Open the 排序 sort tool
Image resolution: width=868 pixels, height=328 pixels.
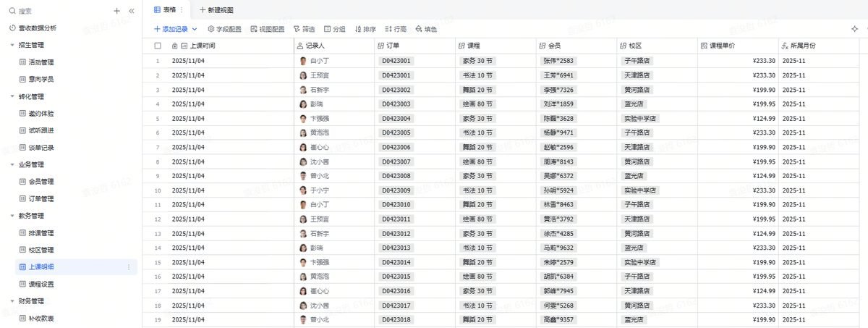[365, 29]
